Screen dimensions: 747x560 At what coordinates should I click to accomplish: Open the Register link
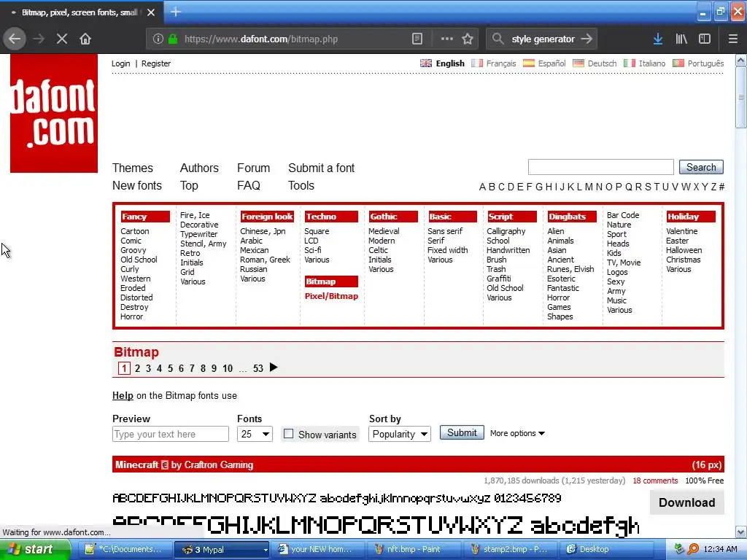tap(156, 63)
